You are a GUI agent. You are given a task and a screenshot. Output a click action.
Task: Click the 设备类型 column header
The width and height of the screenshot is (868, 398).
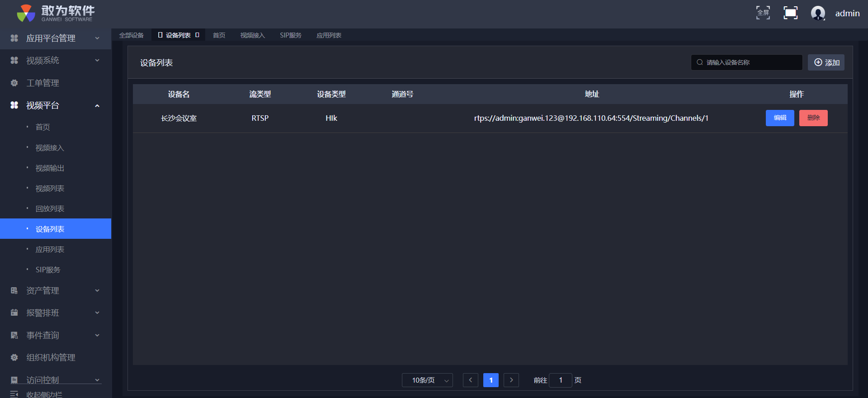tap(331, 94)
